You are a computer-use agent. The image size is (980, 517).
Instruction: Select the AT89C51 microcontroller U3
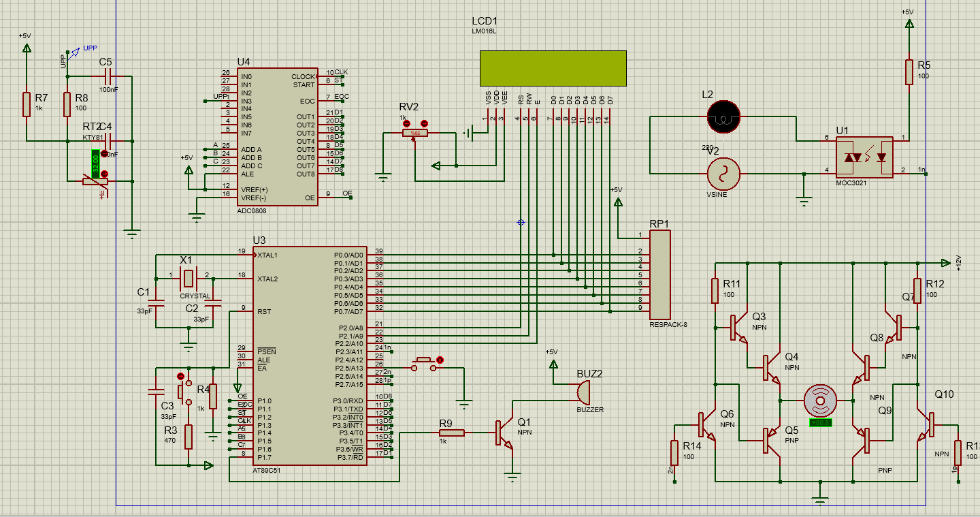coord(310,356)
